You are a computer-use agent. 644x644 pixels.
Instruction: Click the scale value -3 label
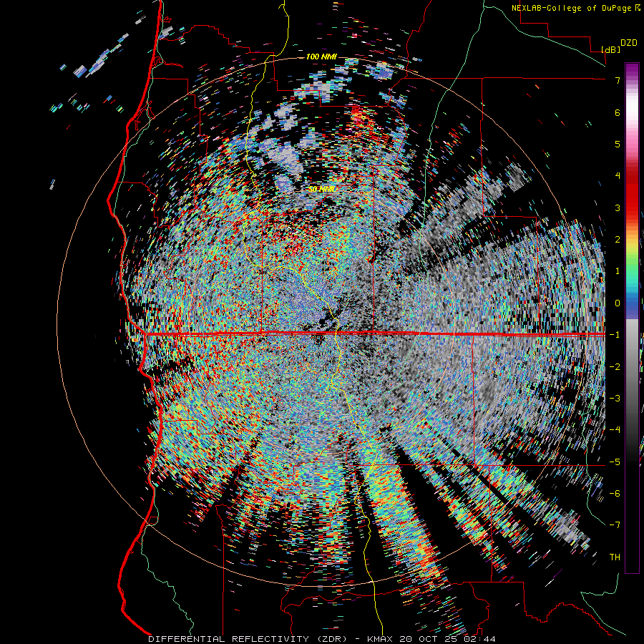(615, 399)
